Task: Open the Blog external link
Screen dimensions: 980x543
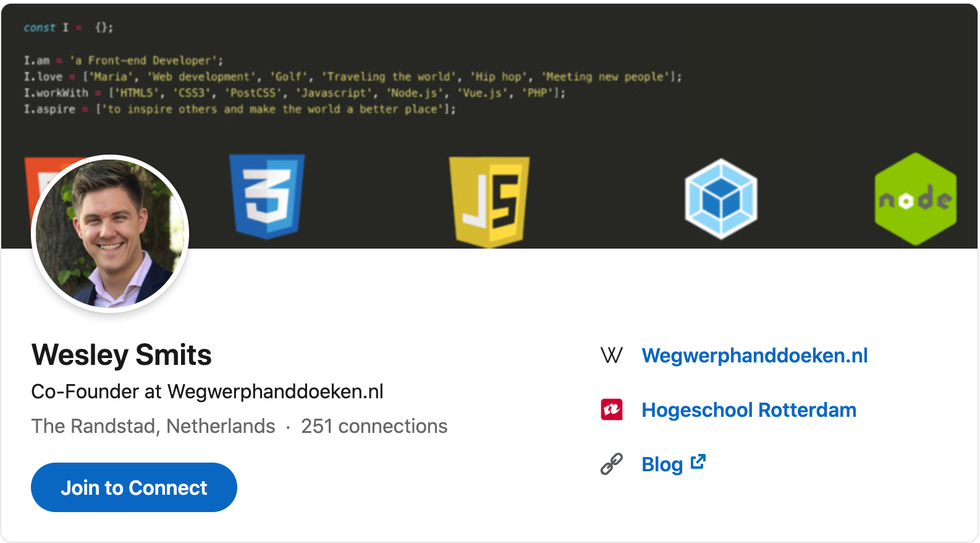Action: pyautogui.click(x=662, y=464)
